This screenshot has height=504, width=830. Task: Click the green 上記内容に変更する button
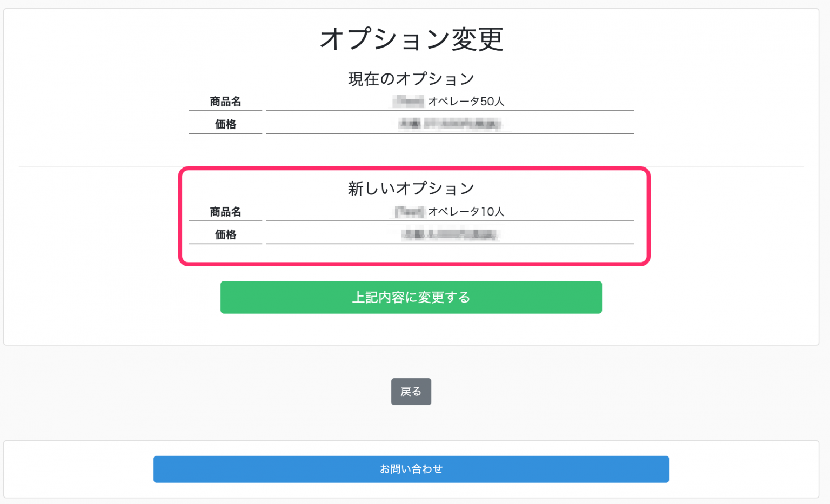411,297
